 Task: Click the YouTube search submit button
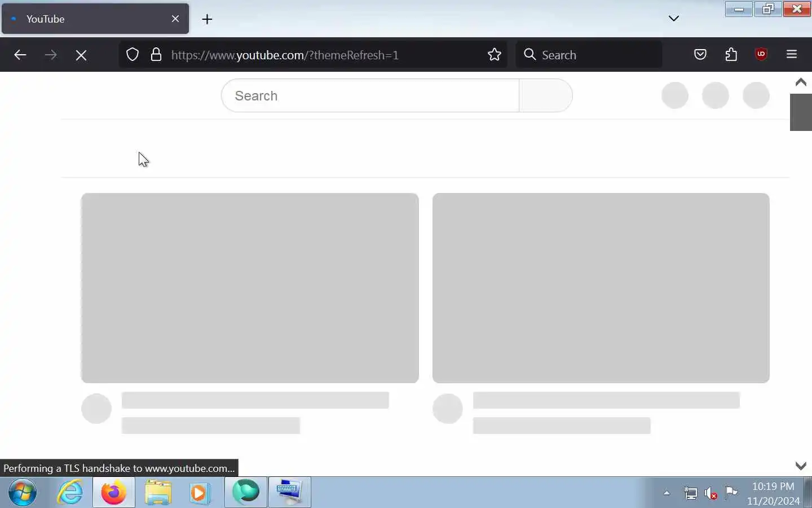pyautogui.click(x=546, y=95)
